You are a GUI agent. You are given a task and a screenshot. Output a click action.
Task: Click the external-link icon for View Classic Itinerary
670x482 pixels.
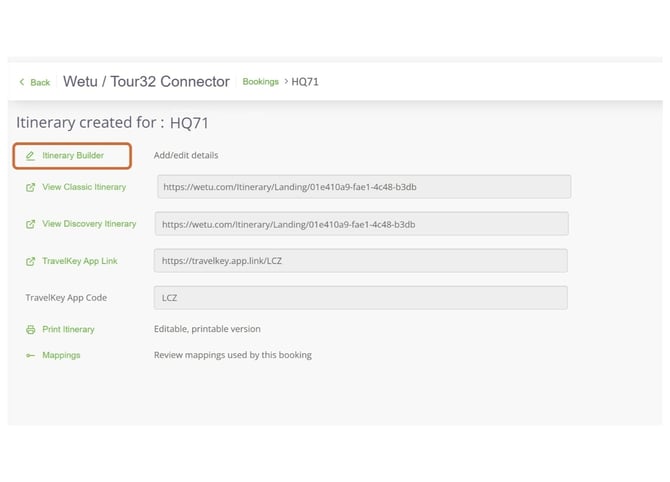(30, 188)
